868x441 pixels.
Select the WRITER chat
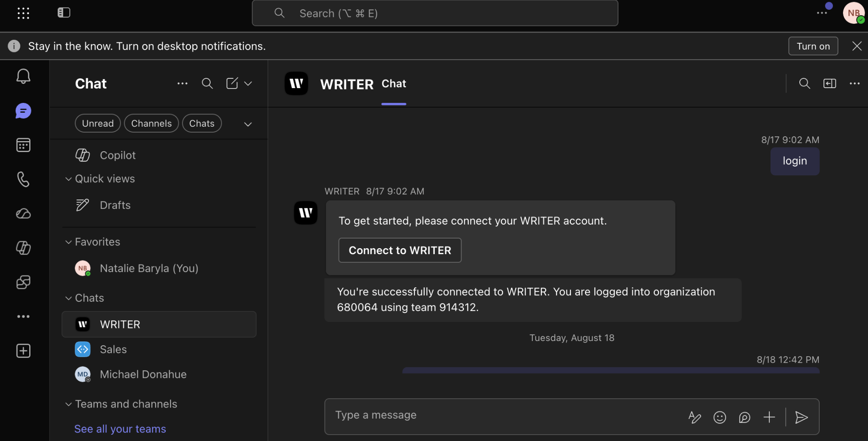(x=159, y=325)
